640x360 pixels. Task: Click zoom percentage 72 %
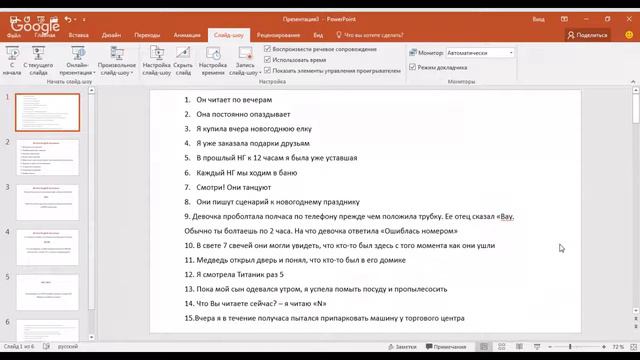pos(618,347)
